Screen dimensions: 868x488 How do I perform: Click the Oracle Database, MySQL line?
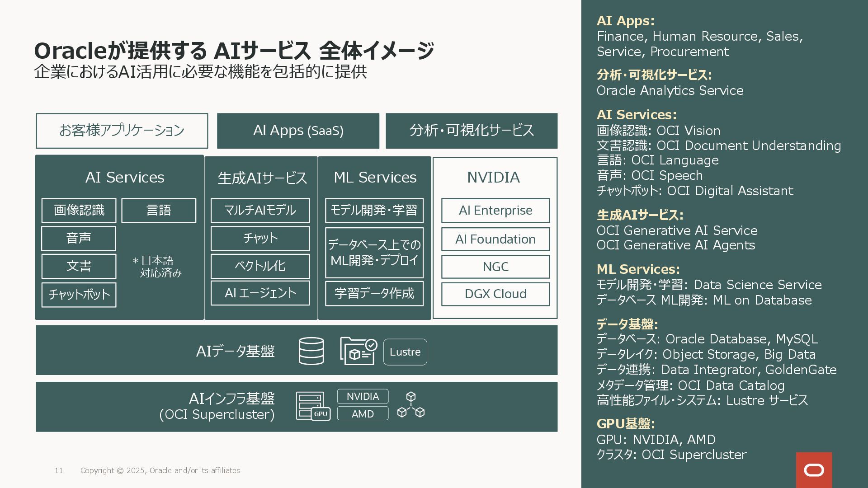pyautogui.click(x=707, y=339)
